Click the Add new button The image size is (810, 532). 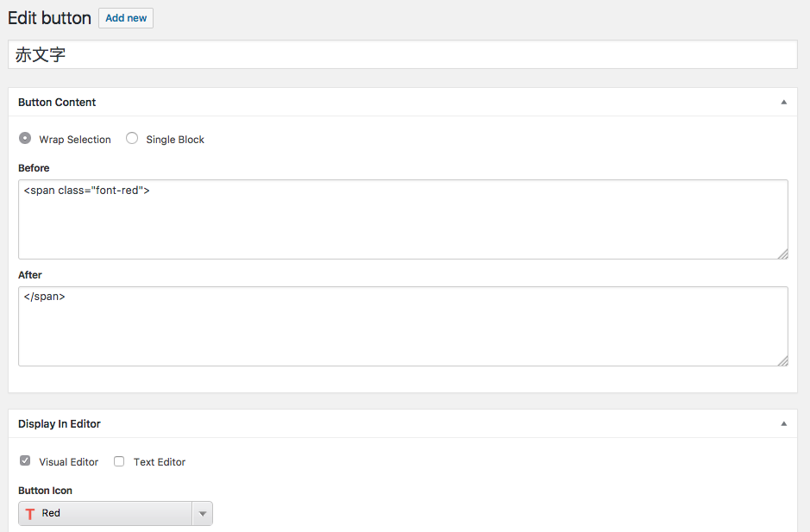(126, 18)
